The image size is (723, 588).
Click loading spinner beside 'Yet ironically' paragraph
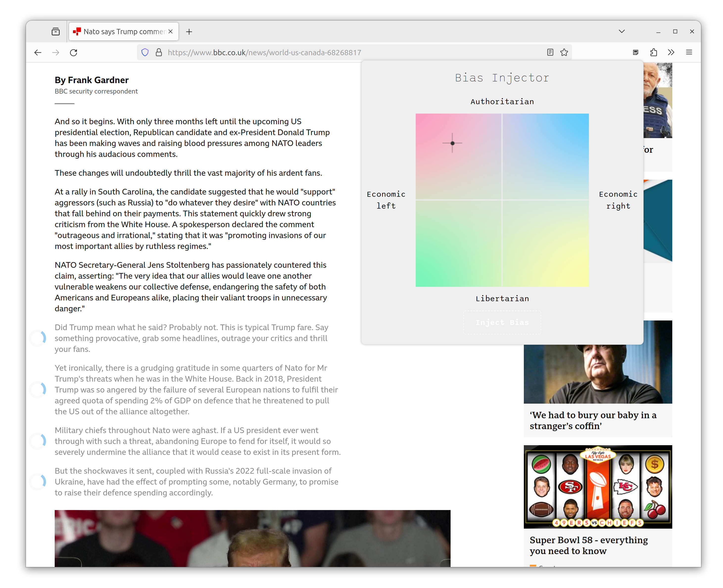click(x=38, y=390)
